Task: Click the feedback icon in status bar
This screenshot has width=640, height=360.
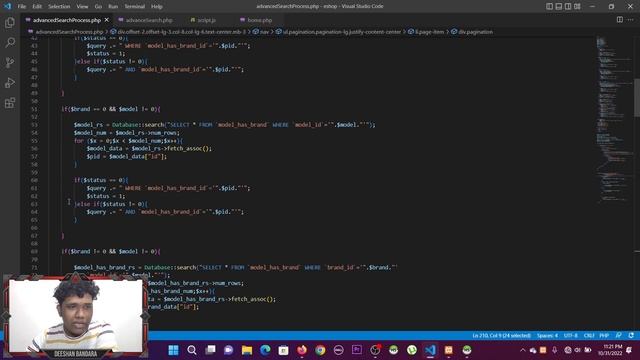Action: point(619,336)
